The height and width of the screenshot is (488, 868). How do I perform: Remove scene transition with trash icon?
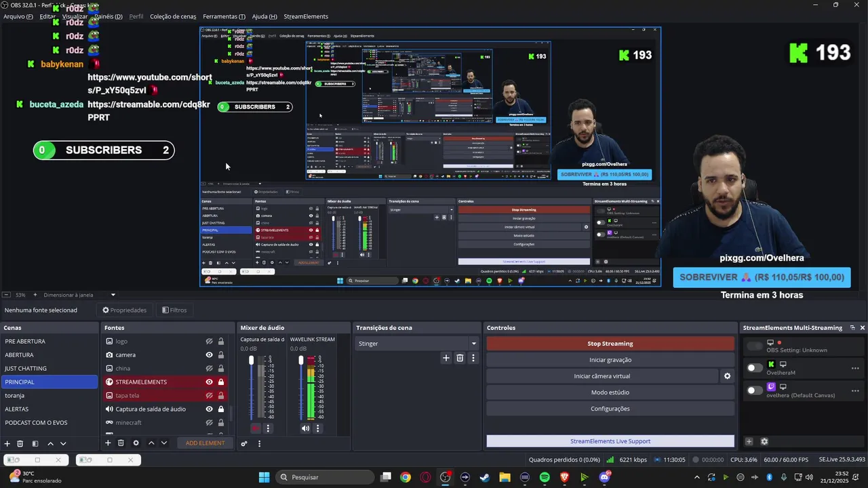tap(460, 358)
